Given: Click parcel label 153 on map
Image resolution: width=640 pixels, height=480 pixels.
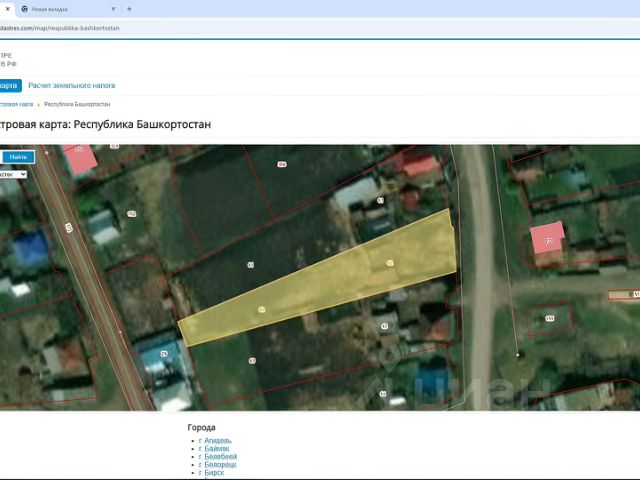Looking at the screenshot, I should pos(550,318).
